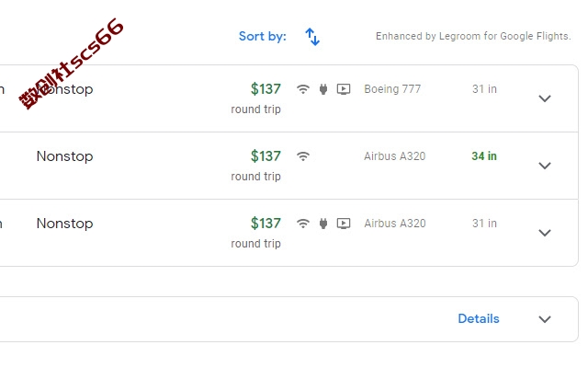Click Wi-Fi icon on Boeing 777 flight
This screenshot has height=368, width=588.
[303, 89]
